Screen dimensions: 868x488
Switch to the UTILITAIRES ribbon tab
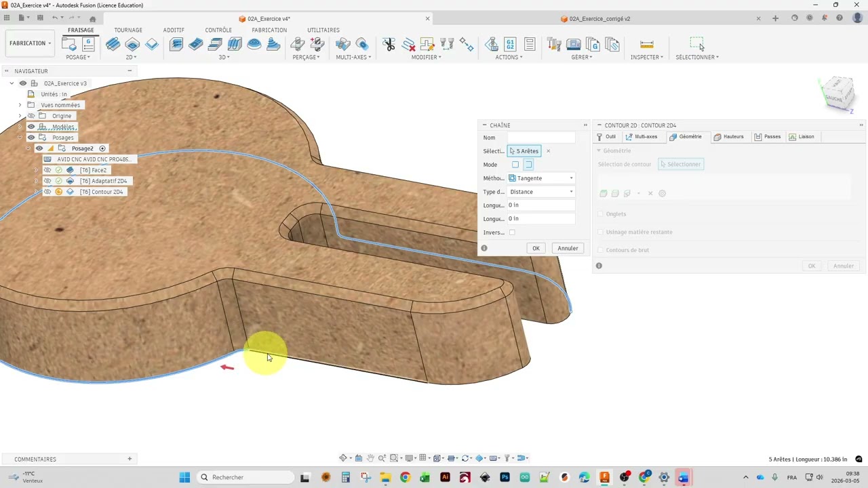[323, 30]
